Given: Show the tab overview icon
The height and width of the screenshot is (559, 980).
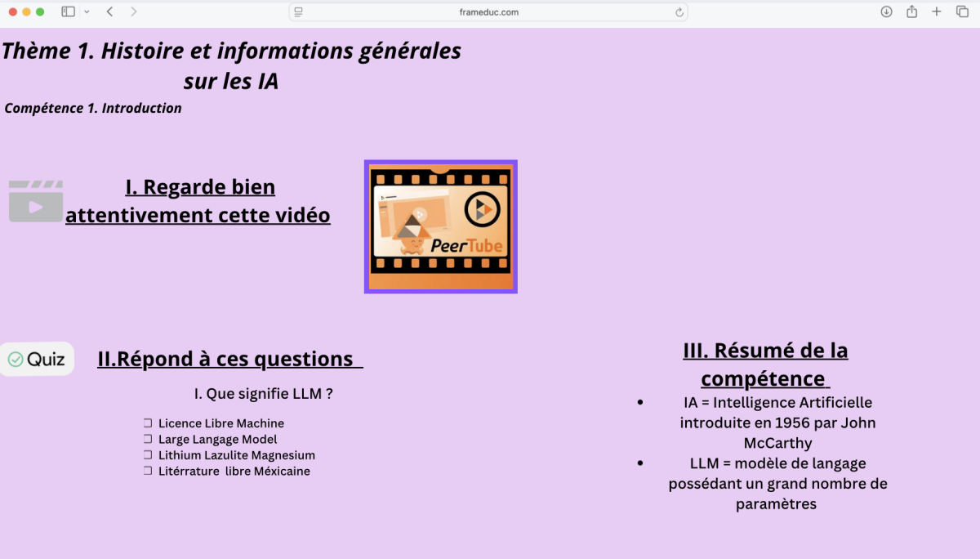Looking at the screenshot, I should (962, 11).
